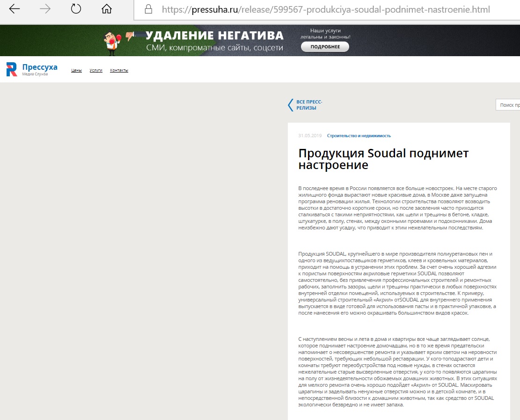
Task: Open the browser home page
Action: tap(106, 8)
